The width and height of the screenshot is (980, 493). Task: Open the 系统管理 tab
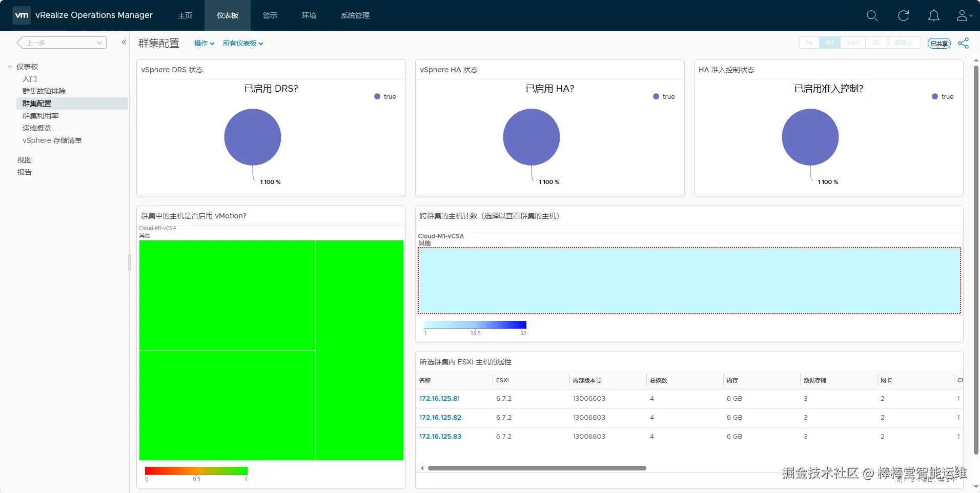(355, 15)
